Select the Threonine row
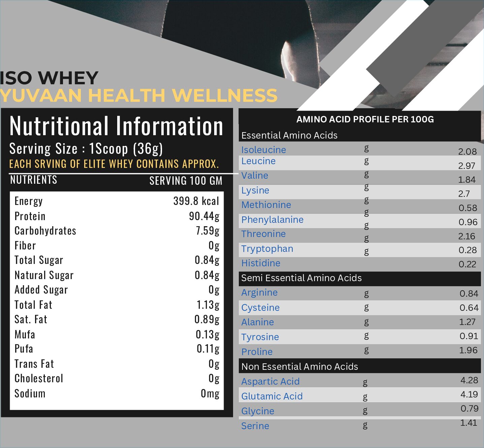Screen dimensions: 484x448 click(x=359, y=235)
